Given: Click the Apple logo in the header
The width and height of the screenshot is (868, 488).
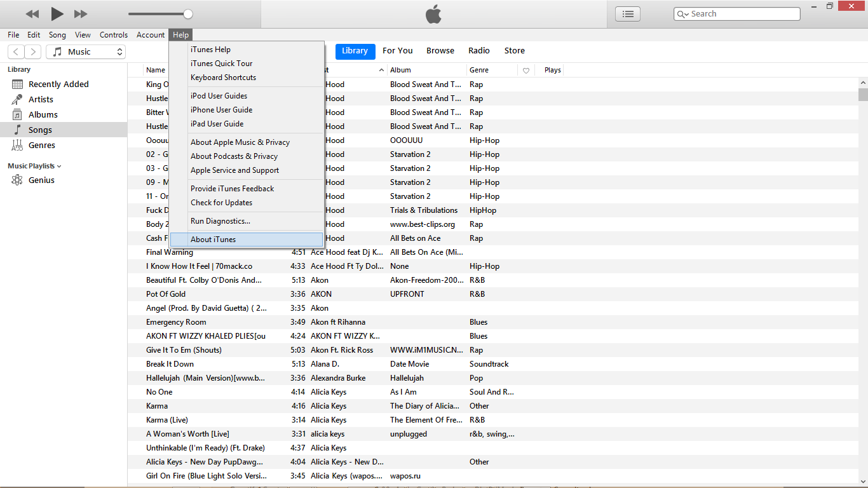Looking at the screenshot, I should click(433, 14).
